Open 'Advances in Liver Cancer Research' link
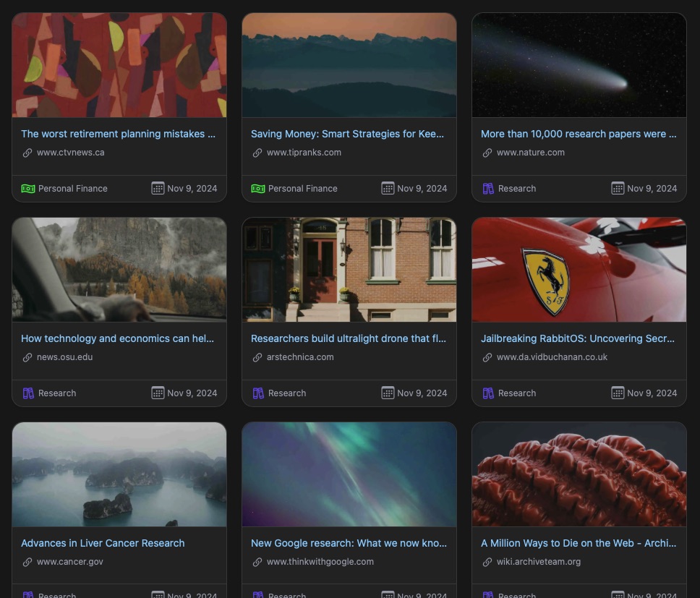Screen dimensions: 700x598 click(x=103, y=543)
